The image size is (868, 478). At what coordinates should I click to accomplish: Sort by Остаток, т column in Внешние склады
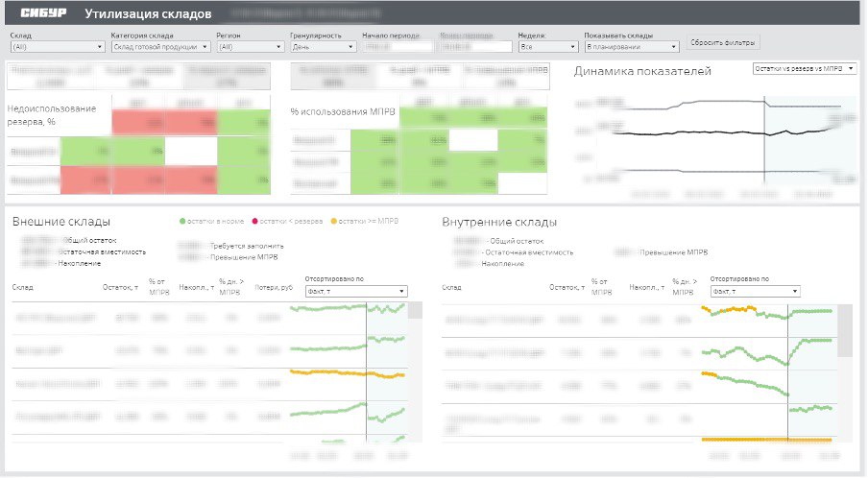point(120,287)
